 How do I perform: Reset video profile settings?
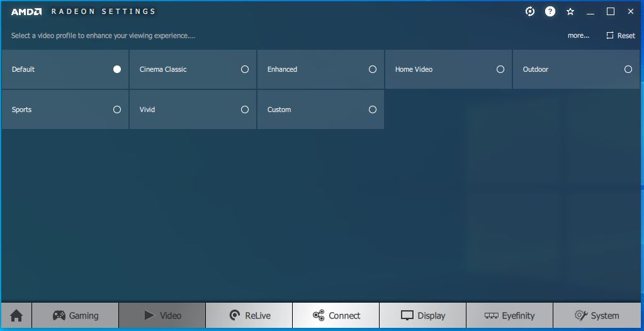pyautogui.click(x=621, y=36)
